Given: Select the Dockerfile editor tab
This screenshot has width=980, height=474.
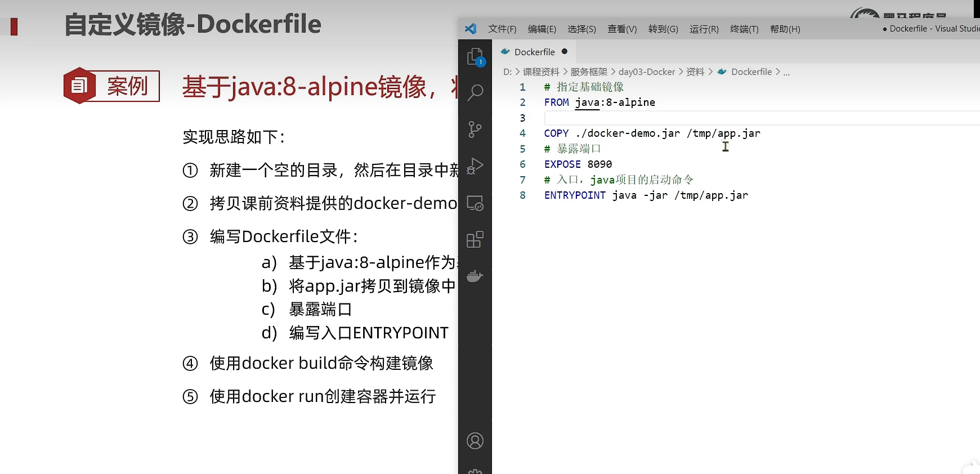Looking at the screenshot, I should [x=534, y=52].
